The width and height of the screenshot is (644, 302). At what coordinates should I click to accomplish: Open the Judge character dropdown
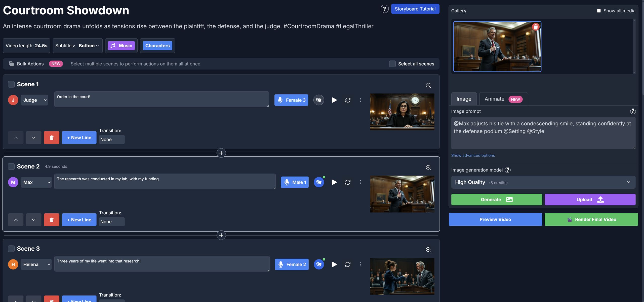[x=34, y=100]
